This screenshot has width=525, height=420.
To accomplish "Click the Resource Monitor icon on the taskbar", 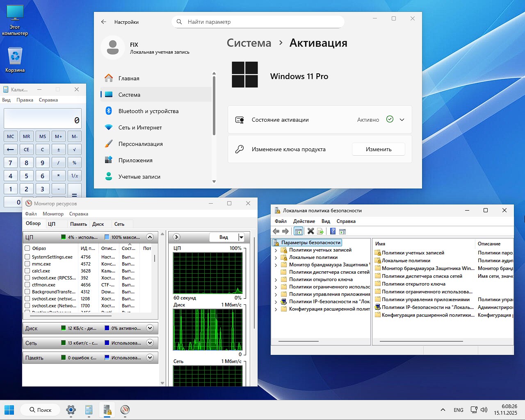I will (x=125, y=410).
